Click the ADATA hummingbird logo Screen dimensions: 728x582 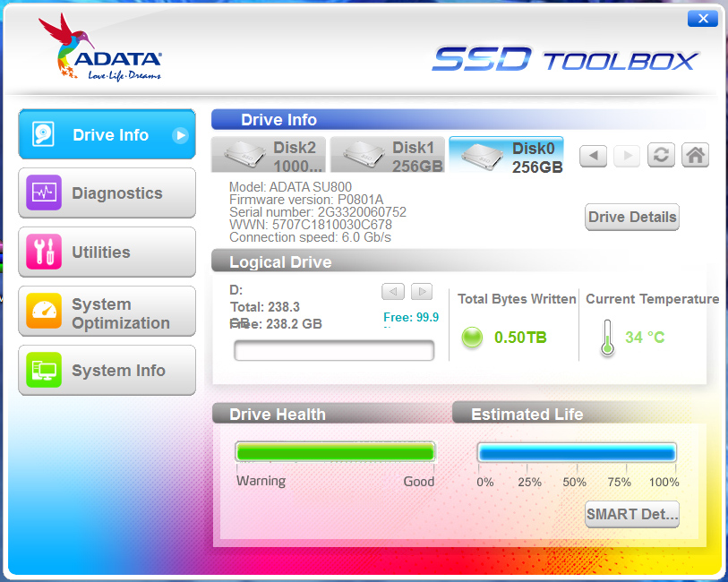pyautogui.click(x=99, y=47)
